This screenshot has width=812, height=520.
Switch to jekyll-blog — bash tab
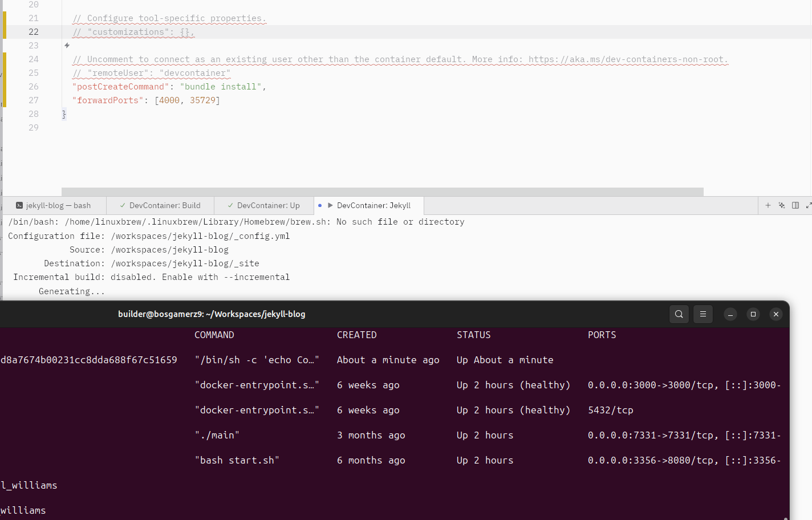(x=54, y=205)
